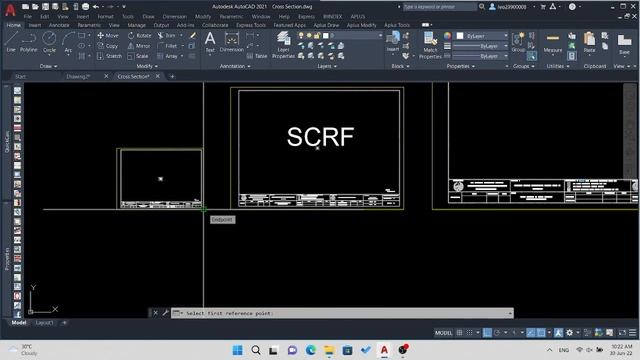640x360 pixels.
Task: Switch to the Manage ribbon tab
Action: (x=136, y=25)
